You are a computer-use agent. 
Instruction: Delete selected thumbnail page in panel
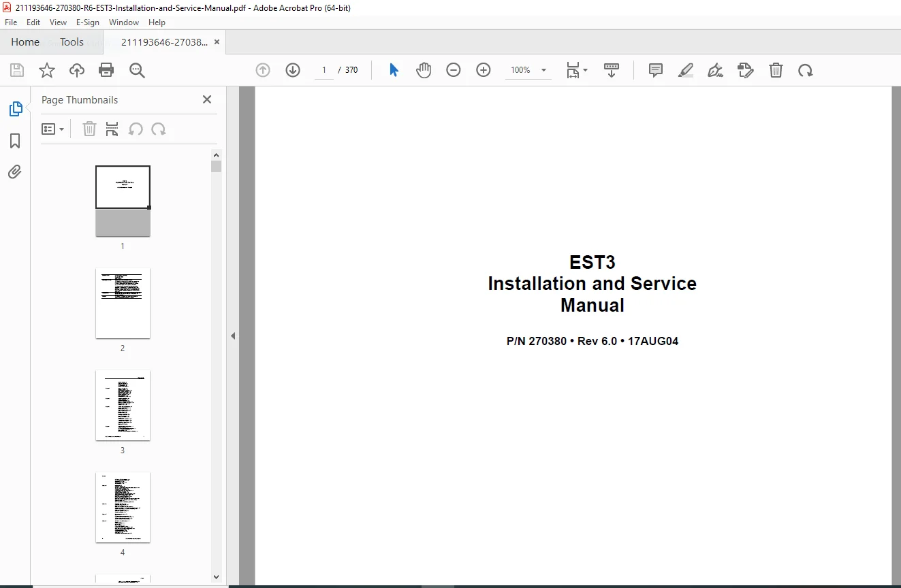click(x=89, y=129)
